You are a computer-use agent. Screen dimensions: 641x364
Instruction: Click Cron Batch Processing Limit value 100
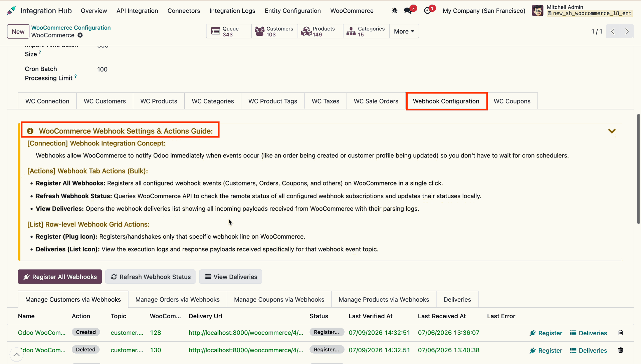point(102,69)
